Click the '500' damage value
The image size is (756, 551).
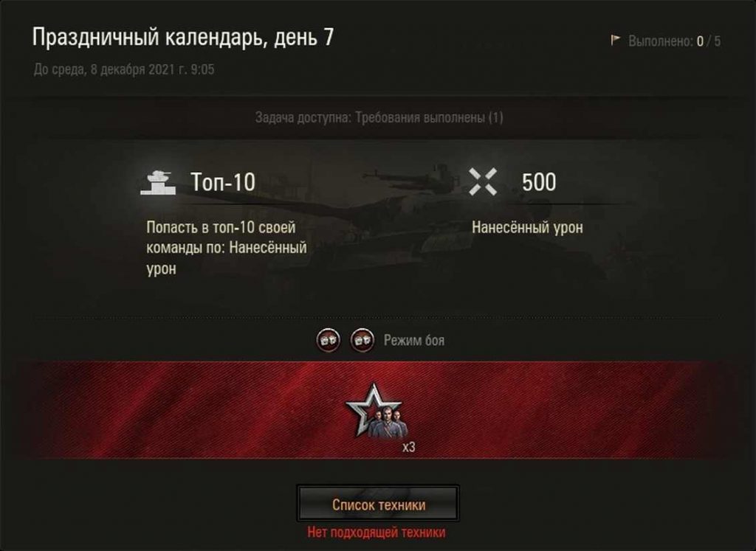pyautogui.click(x=538, y=182)
